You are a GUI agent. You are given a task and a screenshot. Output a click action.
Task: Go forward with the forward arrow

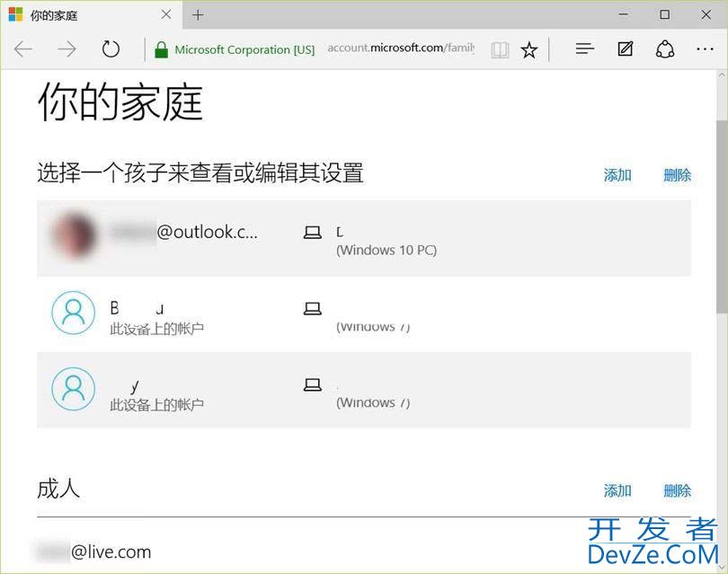pos(67,49)
